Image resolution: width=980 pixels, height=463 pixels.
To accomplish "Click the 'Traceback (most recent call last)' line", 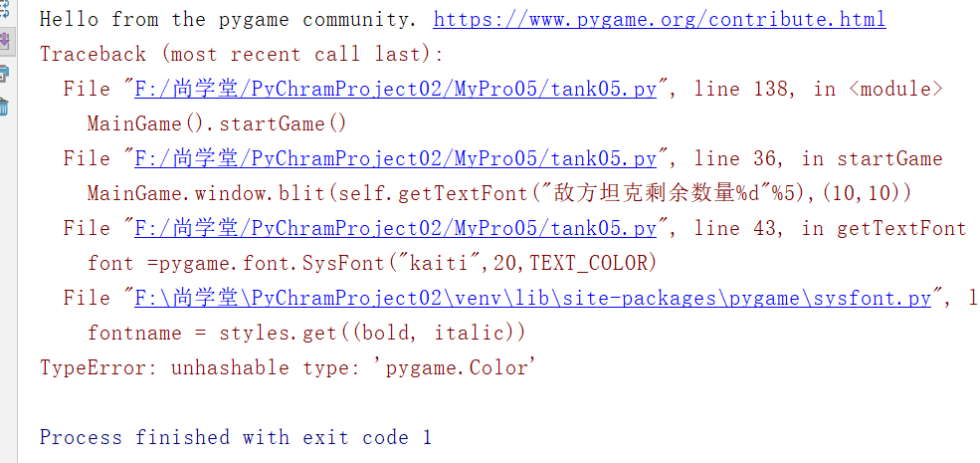I will [242, 55].
